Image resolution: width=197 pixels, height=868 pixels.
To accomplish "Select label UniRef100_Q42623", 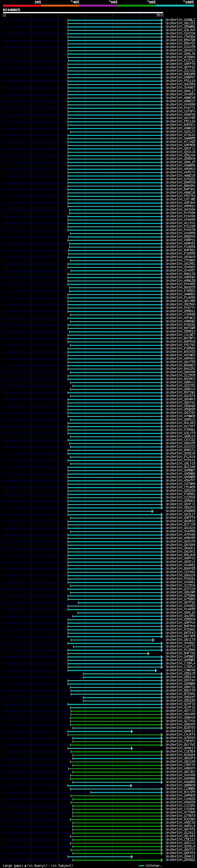I will [x=180, y=50].
